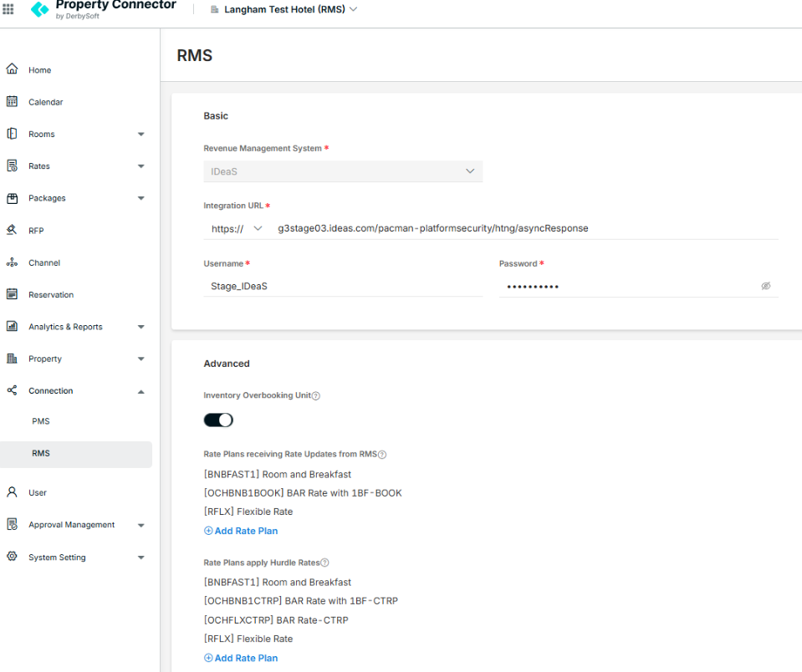Collapse the Connection submenu arrow
The height and width of the screenshot is (672, 802).
tap(141, 391)
